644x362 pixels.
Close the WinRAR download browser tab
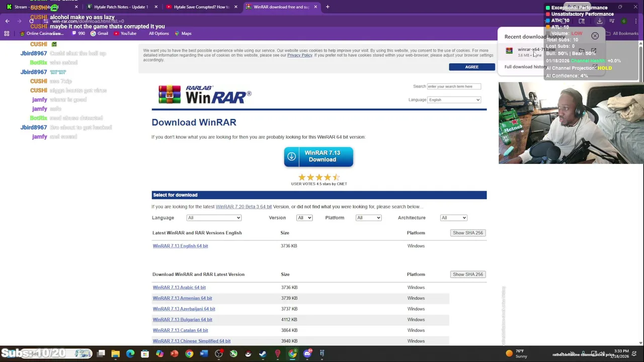click(315, 7)
